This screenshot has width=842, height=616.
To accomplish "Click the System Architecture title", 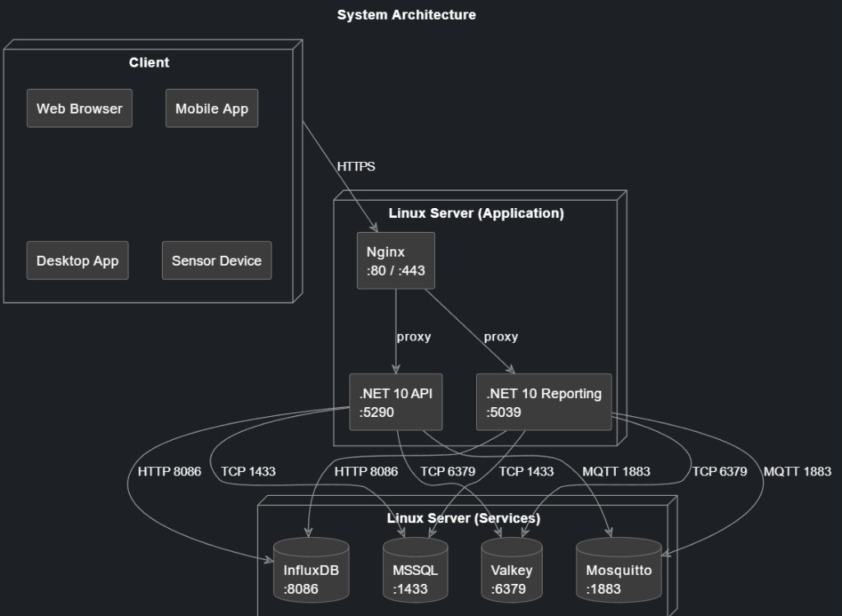I will pyautogui.click(x=406, y=15).
